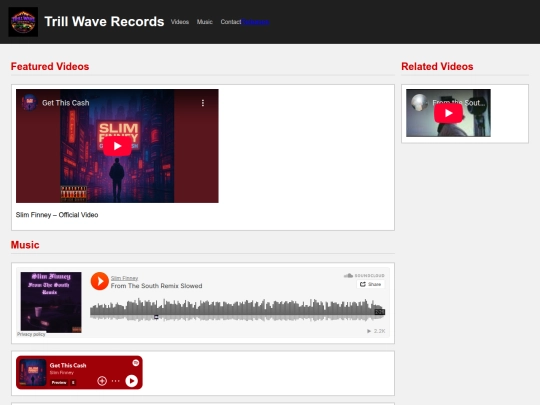Click the channel avatar on Get This Cash video
540x405 pixels.
30,103
